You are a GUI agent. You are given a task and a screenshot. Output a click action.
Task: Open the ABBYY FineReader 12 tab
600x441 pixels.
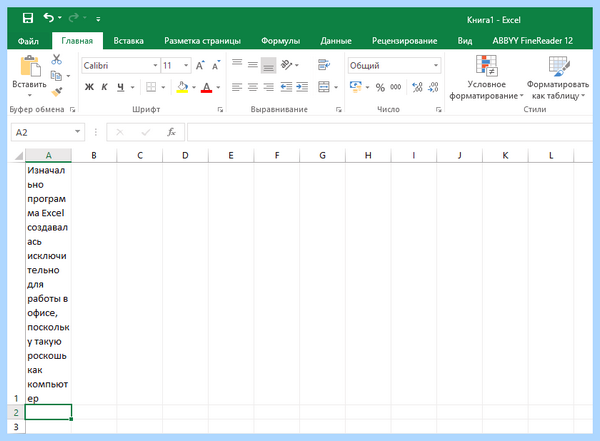tap(533, 41)
